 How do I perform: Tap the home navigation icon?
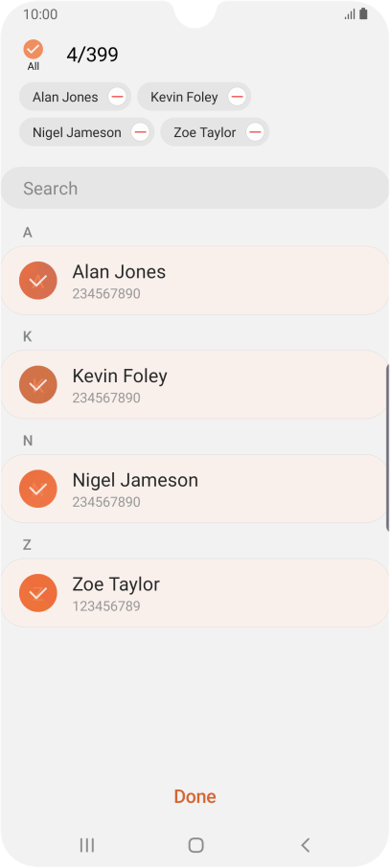tap(196, 845)
